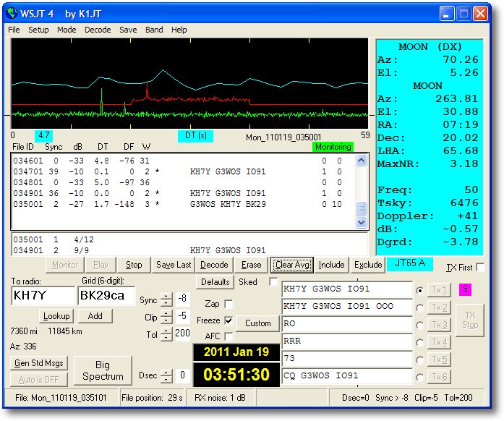Click the RO message field
Viewport: 504px width, 421px height.
(347, 323)
